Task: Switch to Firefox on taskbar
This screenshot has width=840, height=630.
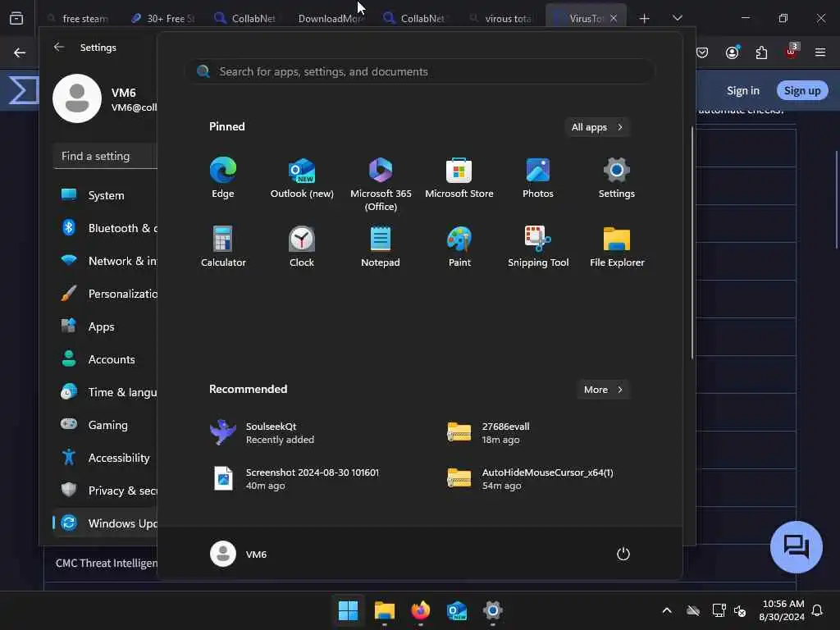Action: coord(421,610)
